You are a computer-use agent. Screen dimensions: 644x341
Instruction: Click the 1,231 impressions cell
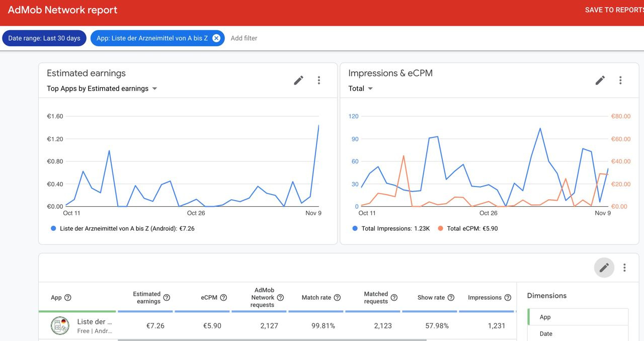[497, 326]
